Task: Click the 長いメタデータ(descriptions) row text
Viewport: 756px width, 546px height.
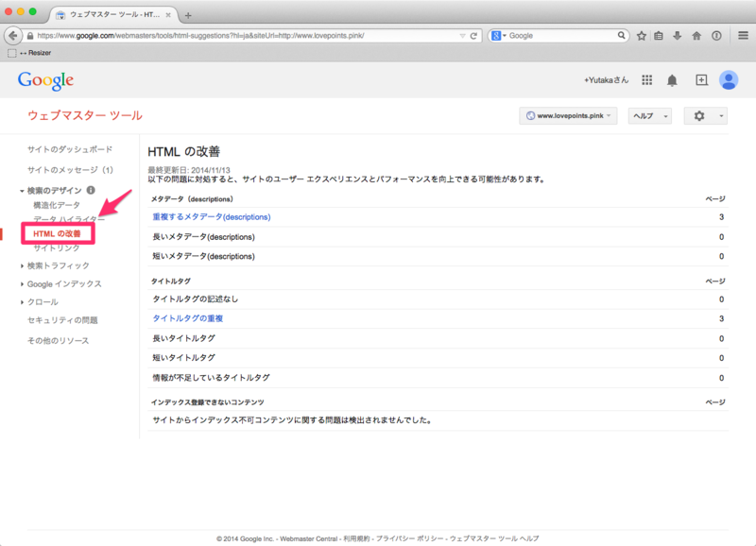Action: [203, 237]
